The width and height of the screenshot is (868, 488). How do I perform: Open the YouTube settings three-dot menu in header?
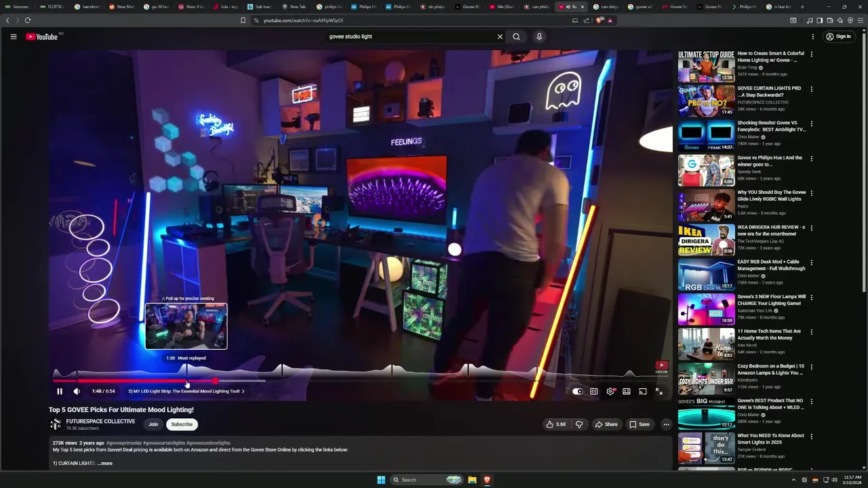tap(812, 37)
